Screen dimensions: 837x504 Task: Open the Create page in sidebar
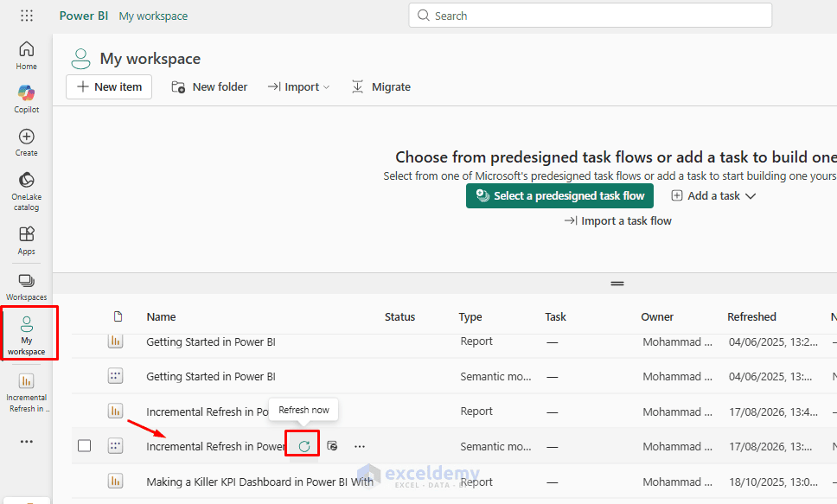click(x=26, y=143)
